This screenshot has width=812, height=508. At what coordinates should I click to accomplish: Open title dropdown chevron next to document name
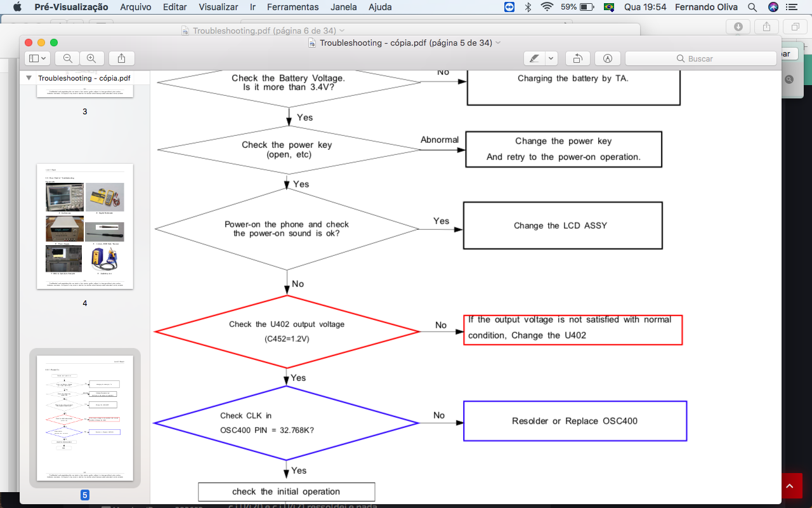[498, 43]
